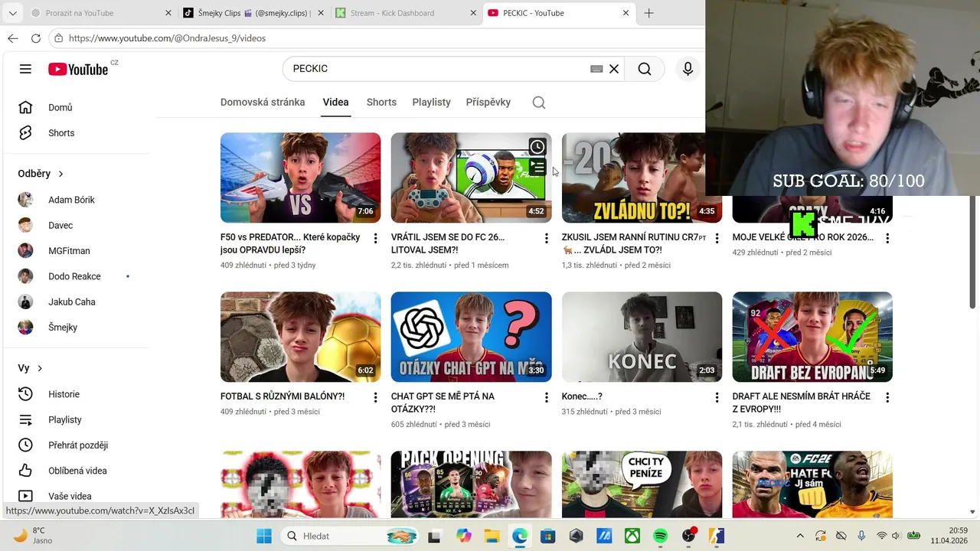Image resolution: width=980 pixels, height=551 pixels.
Task: Reload the page in the browser
Action: 36,38
